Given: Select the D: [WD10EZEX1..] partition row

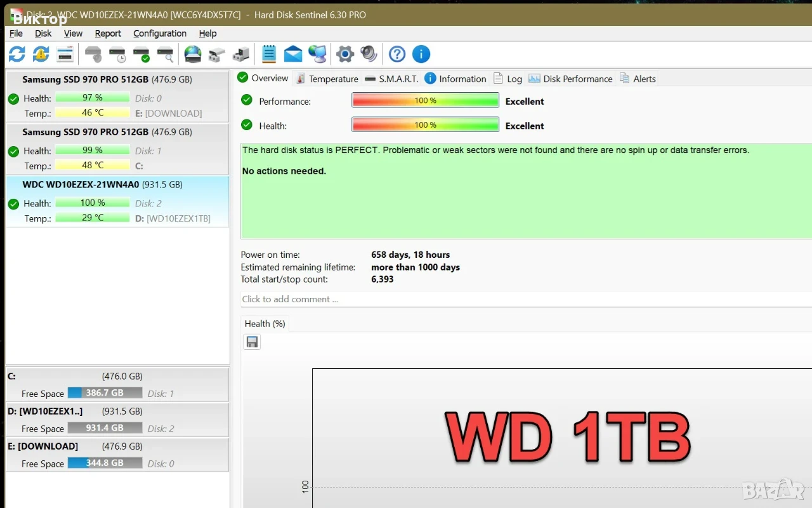Looking at the screenshot, I should [x=117, y=420].
